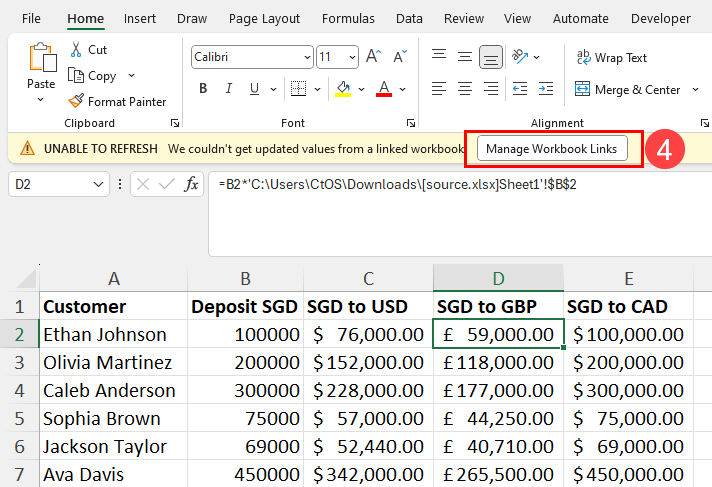Image resolution: width=712 pixels, height=487 pixels.
Task: Middle align the cell contents
Action: point(465,56)
